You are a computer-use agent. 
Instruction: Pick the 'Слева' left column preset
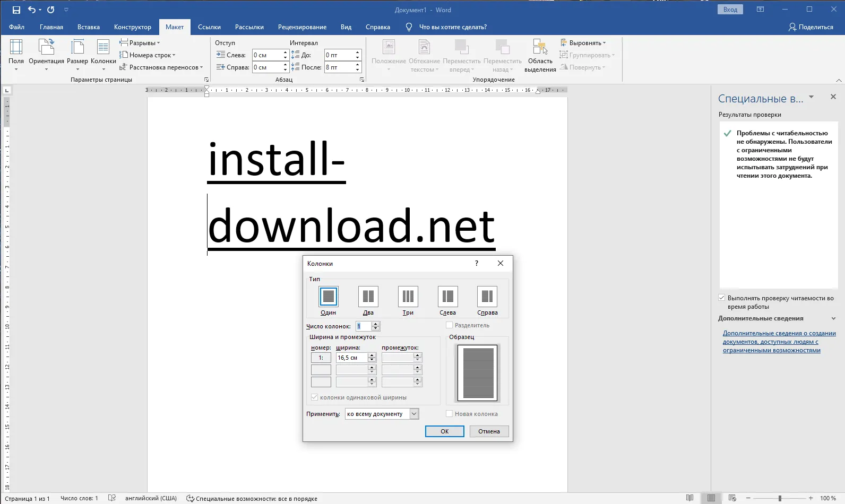pos(447,297)
